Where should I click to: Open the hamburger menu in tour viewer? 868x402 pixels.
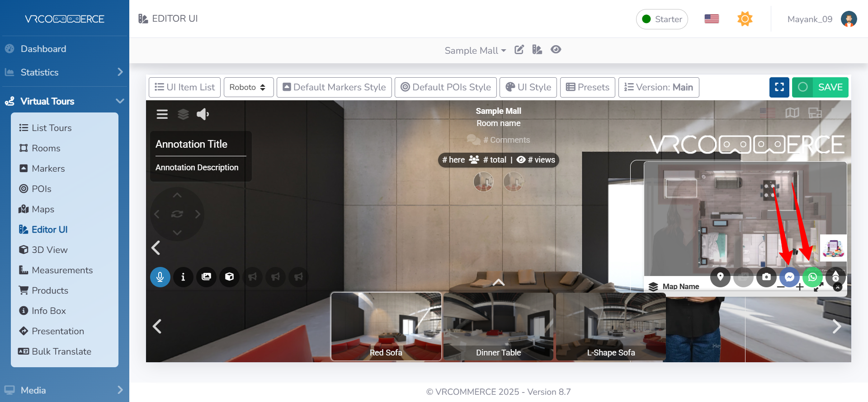pos(162,114)
